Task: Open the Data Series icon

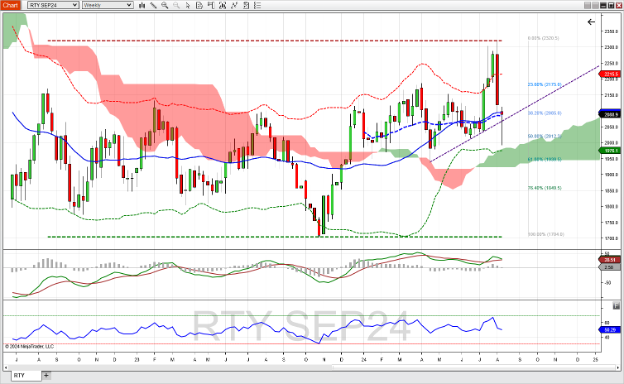Action: pos(222,5)
